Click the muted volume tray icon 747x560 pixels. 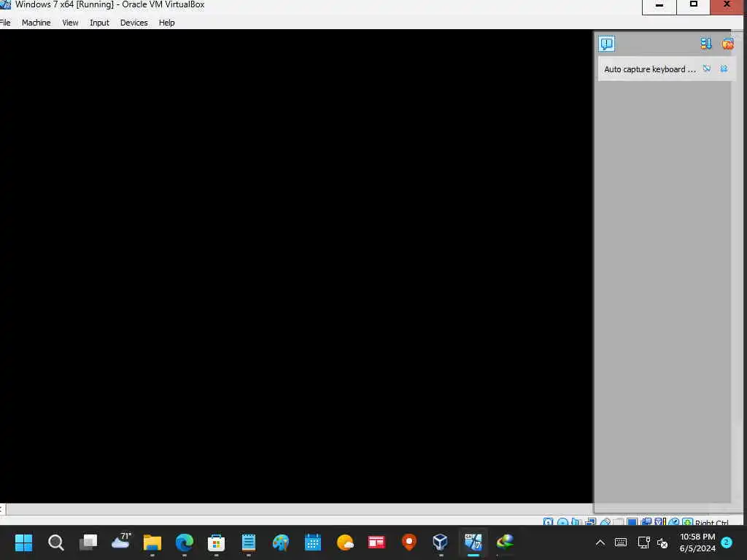[662, 542]
